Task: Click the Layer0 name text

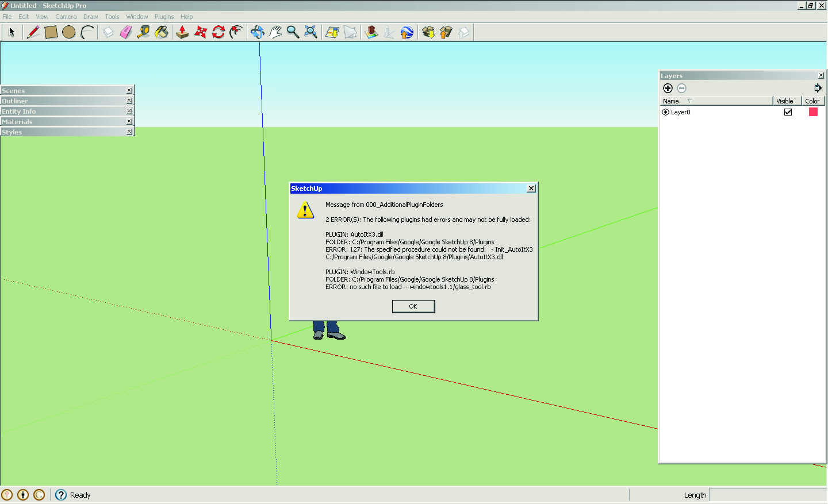Action: pos(680,112)
